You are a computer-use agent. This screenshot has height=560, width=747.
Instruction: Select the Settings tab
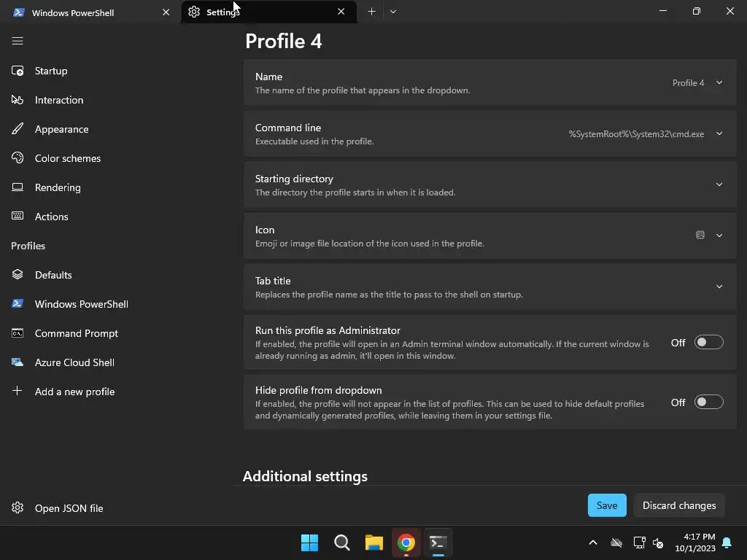268,12
